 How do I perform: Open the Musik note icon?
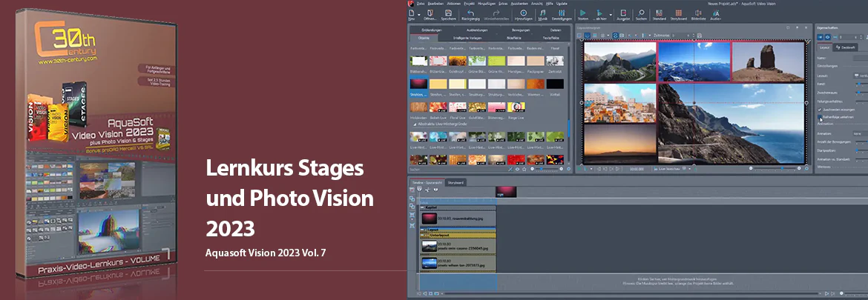[x=543, y=14]
